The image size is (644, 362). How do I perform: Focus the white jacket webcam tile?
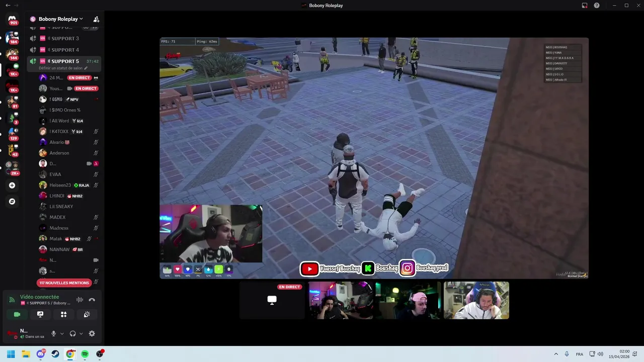point(476,300)
